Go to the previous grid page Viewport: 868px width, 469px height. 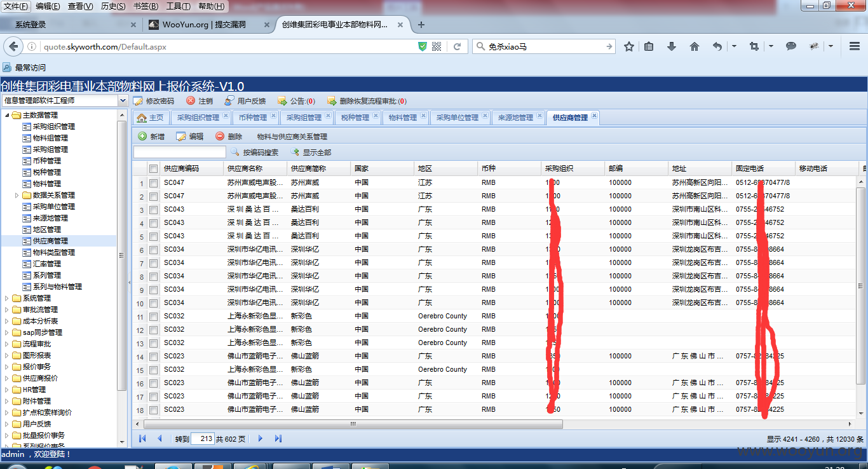point(159,438)
